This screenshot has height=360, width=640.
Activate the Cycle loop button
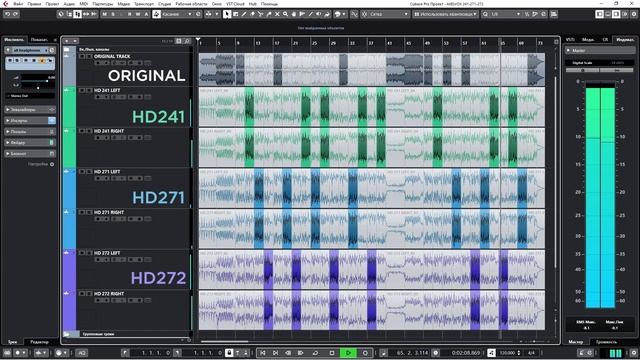[315, 353]
